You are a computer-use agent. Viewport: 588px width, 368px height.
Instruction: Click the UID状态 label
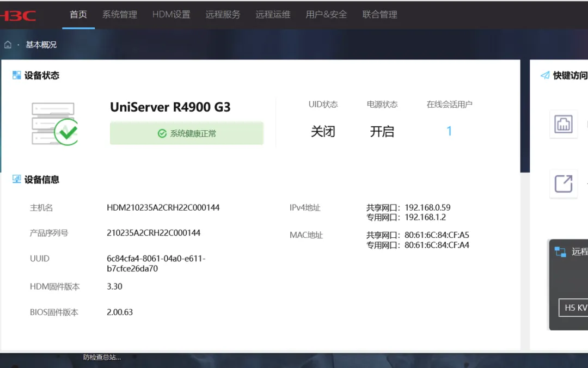click(x=323, y=105)
